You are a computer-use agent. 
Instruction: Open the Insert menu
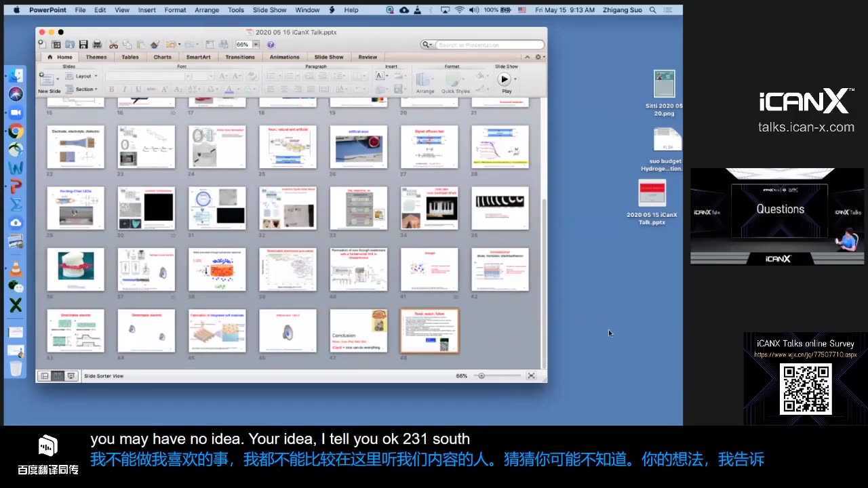point(147,10)
